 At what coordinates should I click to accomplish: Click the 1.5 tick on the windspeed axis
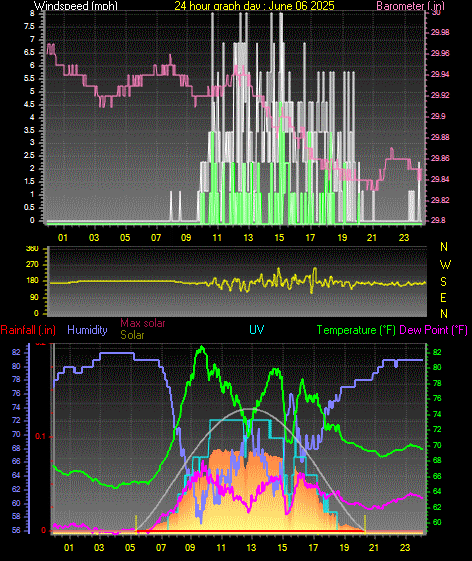click(29, 181)
